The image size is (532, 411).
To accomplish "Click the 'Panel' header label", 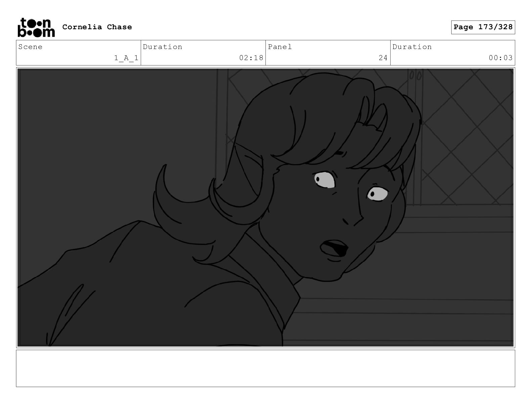I will point(280,47).
